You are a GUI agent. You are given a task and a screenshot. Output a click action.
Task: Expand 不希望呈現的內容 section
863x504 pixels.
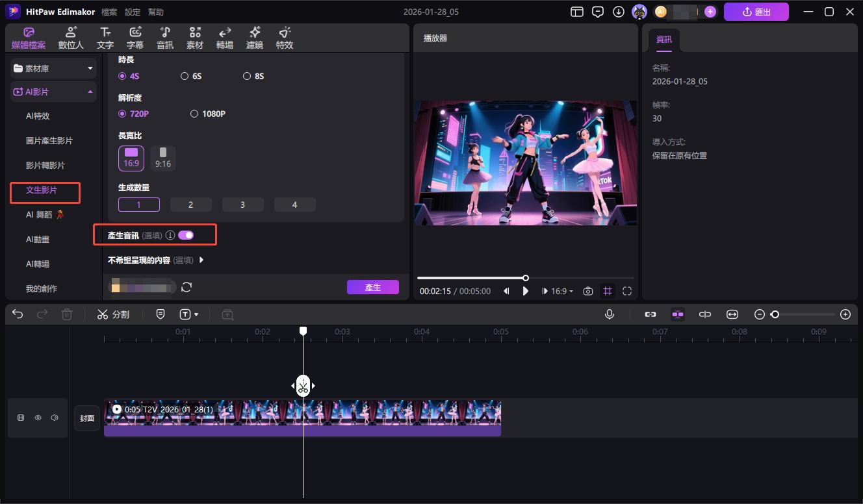click(201, 260)
